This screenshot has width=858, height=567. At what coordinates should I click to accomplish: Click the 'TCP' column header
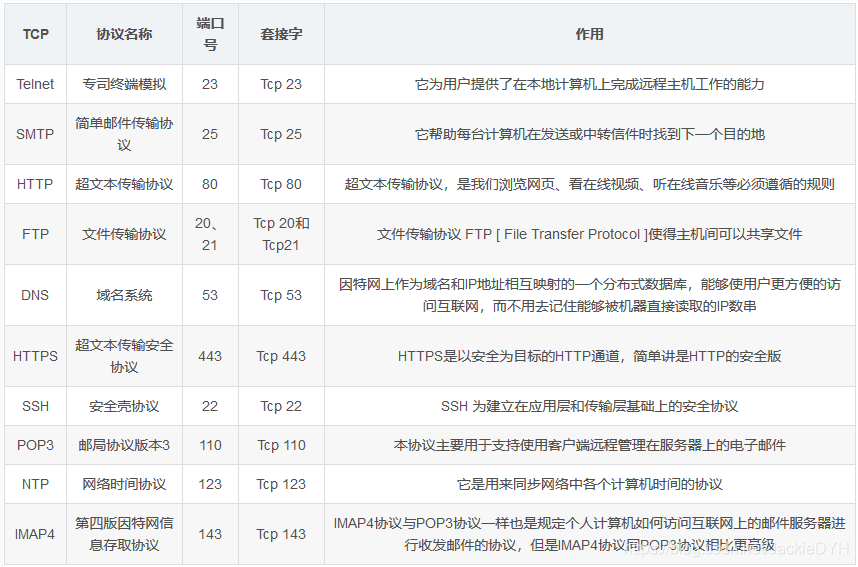(36, 34)
